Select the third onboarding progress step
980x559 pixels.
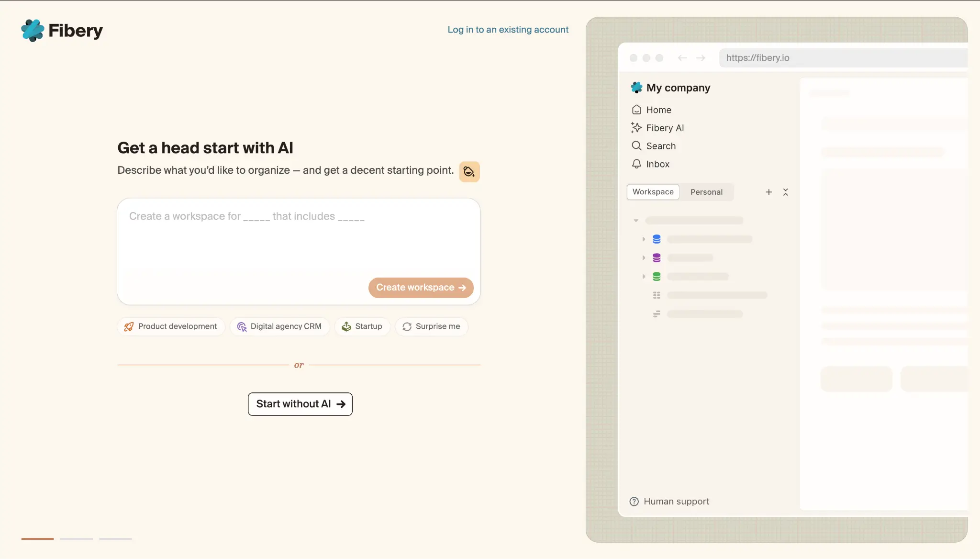coord(115,539)
